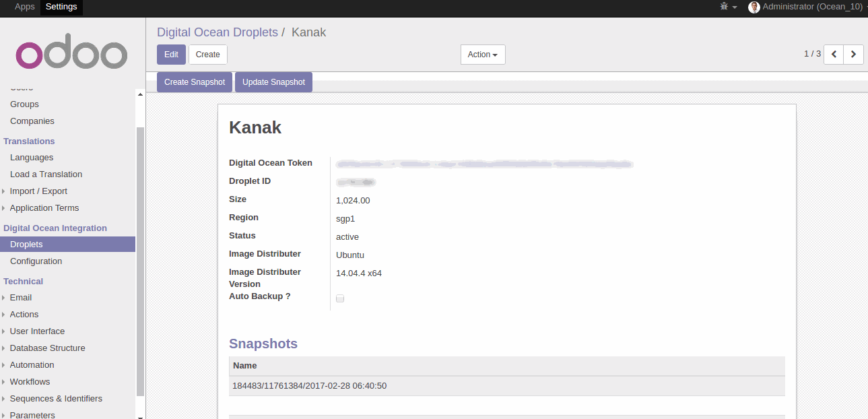Image resolution: width=868 pixels, height=419 pixels.
Task: Click the Status value active
Action: [x=347, y=237]
